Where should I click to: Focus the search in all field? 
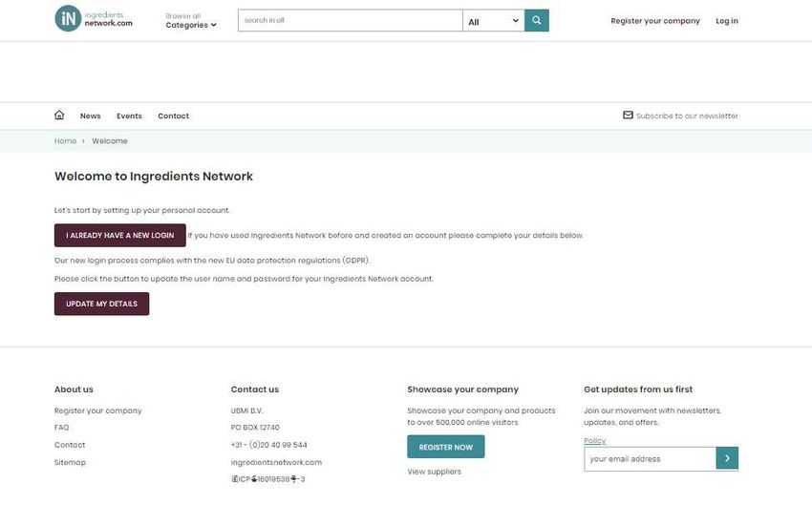(351, 21)
